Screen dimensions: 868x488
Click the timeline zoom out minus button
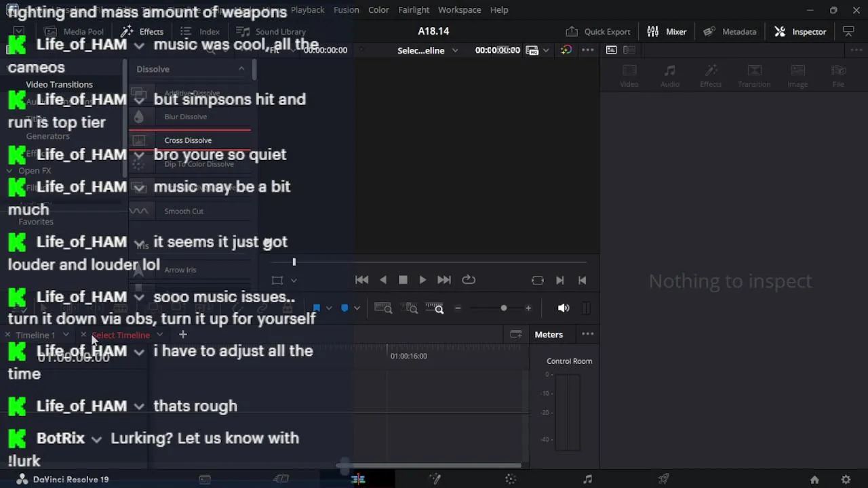coord(458,308)
